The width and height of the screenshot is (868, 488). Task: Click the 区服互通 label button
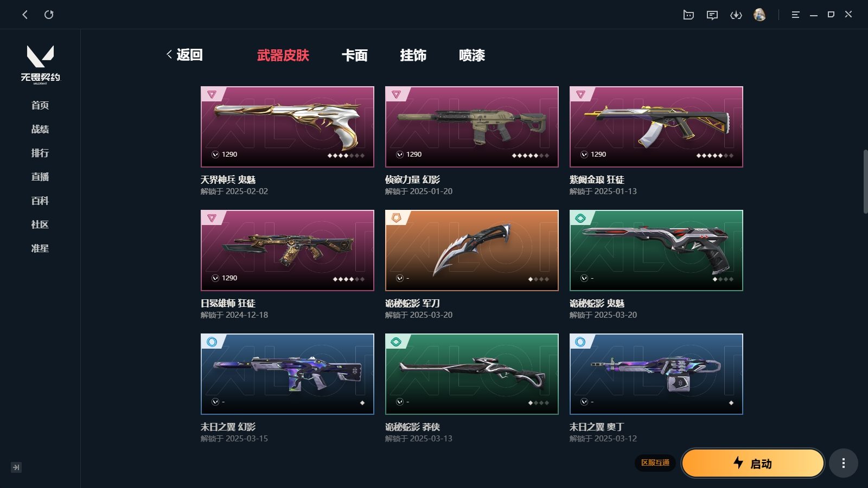pos(655,463)
